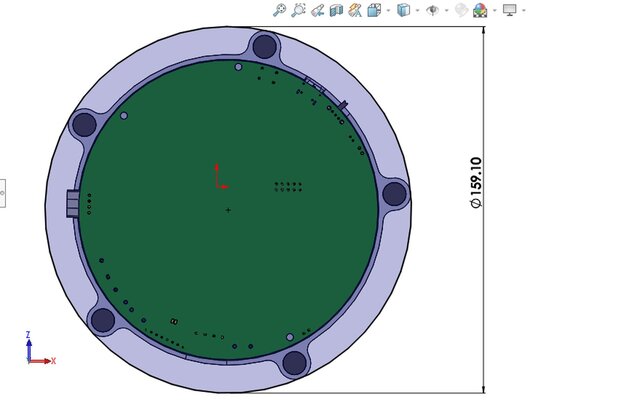Expand the Apply Scene dropdown arrow
640x402 pixels.
493,11
